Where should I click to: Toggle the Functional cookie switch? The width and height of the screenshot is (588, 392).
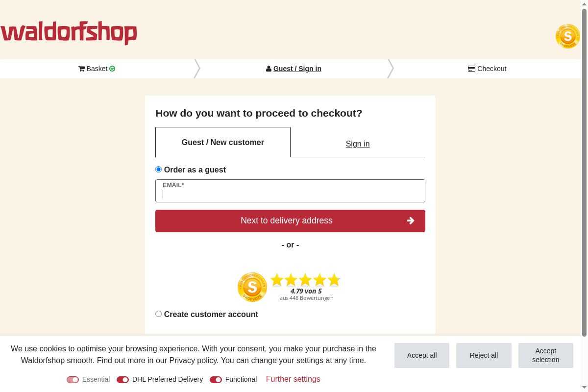coord(216,380)
